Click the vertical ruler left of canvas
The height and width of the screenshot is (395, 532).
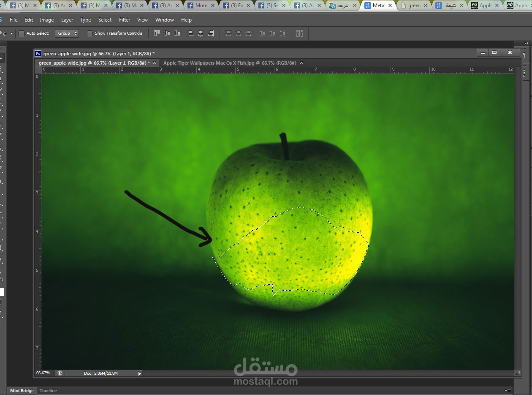(x=38, y=221)
